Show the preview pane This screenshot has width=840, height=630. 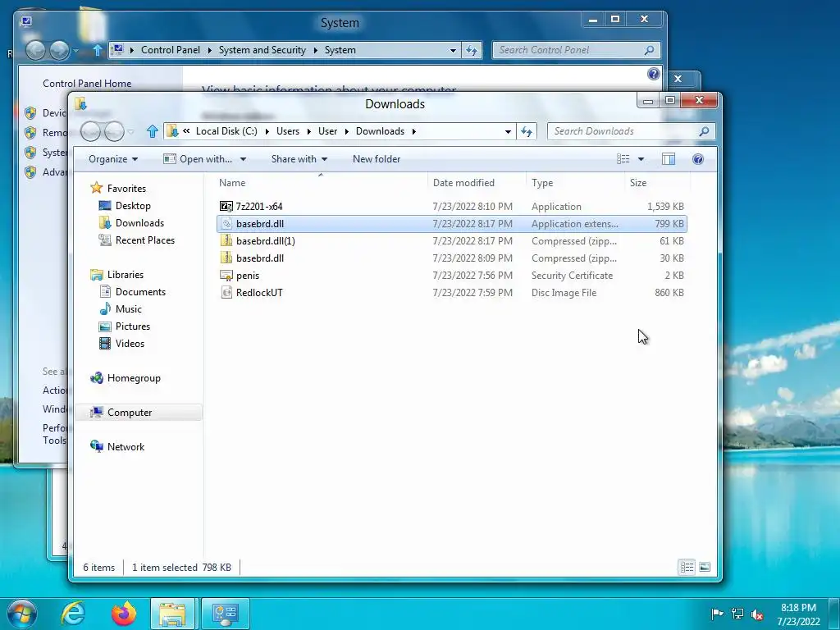pos(668,159)
